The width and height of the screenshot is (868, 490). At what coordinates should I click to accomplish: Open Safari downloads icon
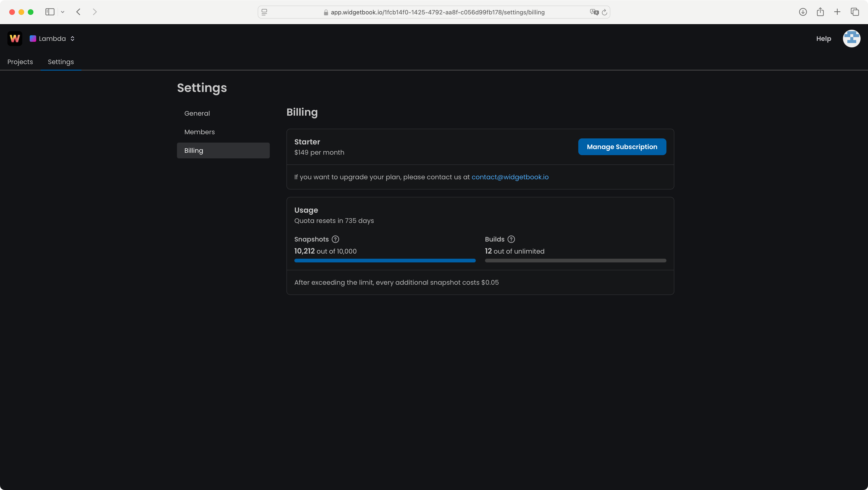point(803,12)
